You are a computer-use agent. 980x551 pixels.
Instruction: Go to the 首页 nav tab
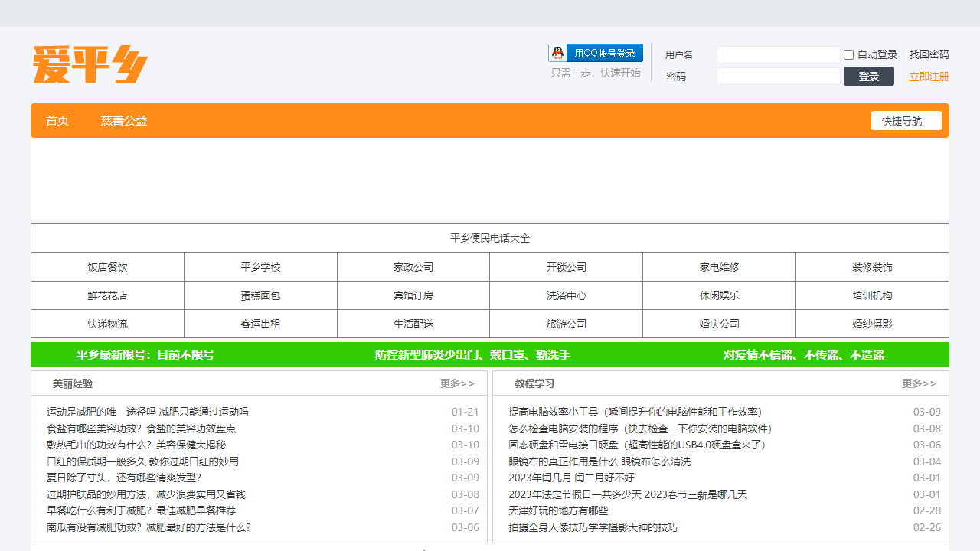(x=57, y=121)
